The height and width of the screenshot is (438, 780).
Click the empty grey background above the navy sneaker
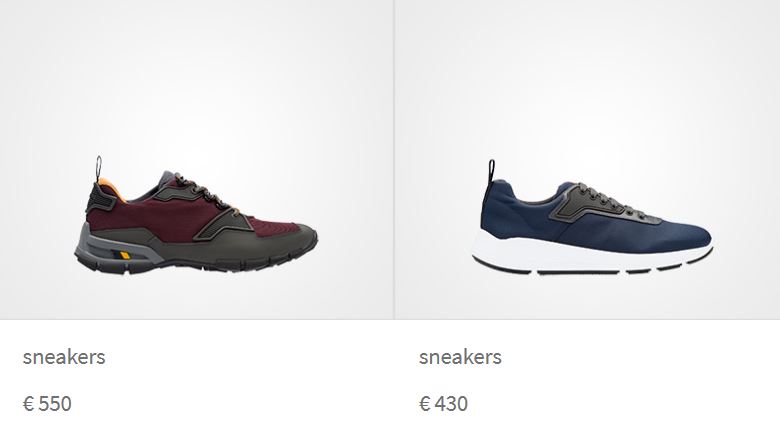[588, 77]
